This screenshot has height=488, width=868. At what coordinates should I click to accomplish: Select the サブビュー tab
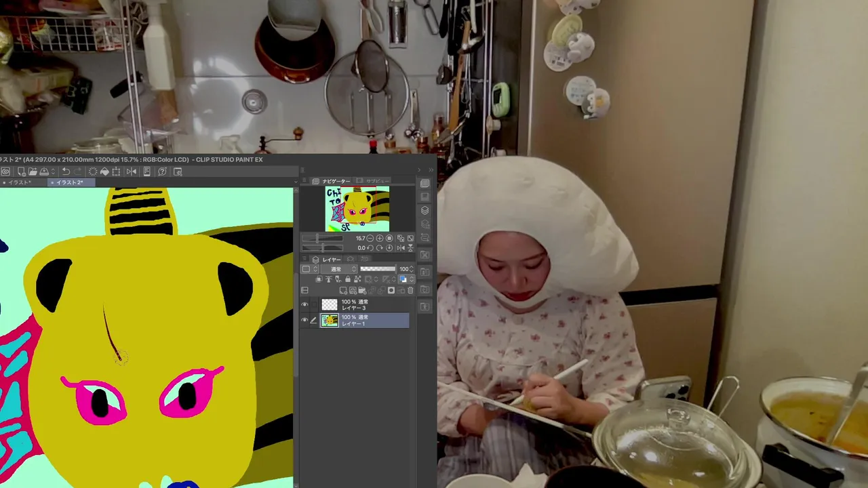coord(372,181)
